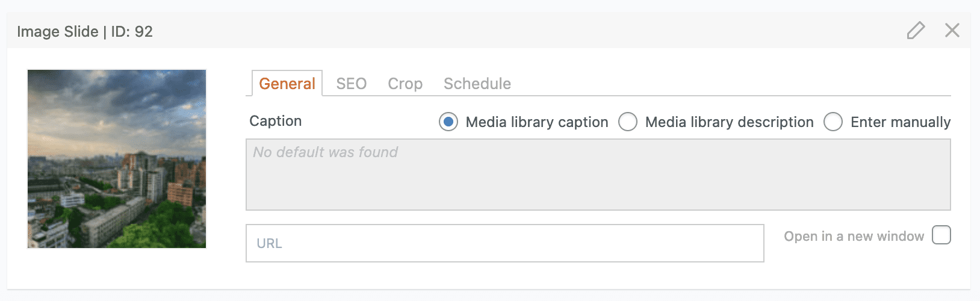Open the SEO tab

(x=351, y=84)
